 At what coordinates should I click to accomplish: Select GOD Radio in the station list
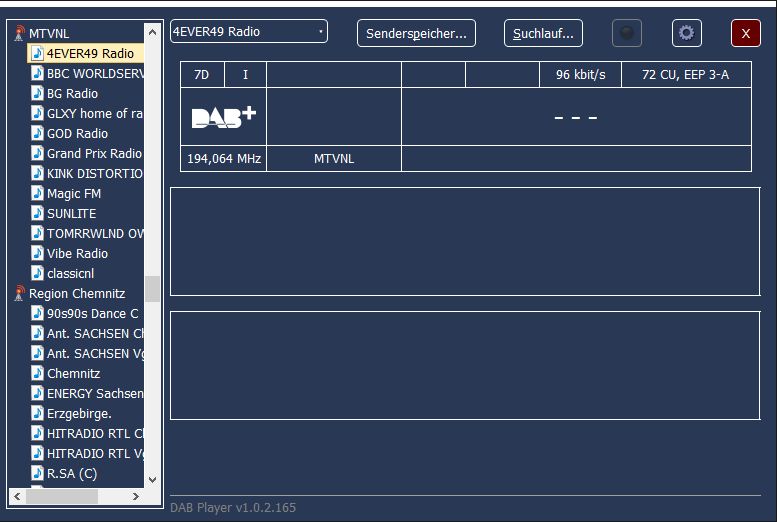(x=77, y=134)
